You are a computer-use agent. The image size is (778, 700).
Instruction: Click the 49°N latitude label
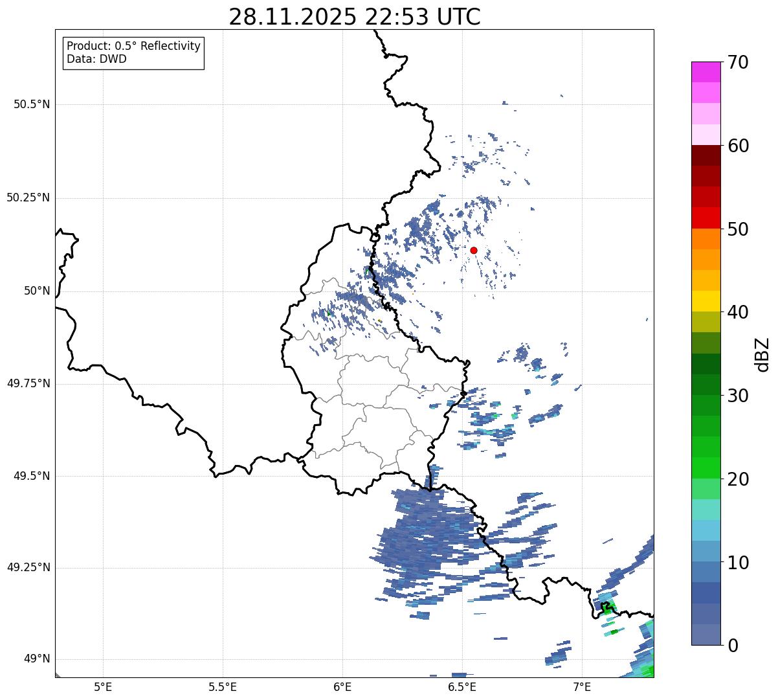(37, 659)
